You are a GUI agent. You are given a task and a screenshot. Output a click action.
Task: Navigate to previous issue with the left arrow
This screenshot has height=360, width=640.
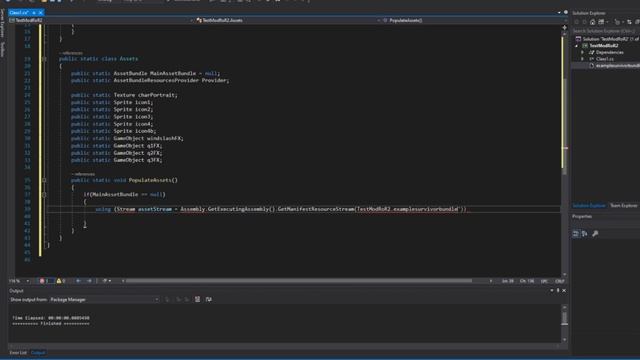click(78, 281)
